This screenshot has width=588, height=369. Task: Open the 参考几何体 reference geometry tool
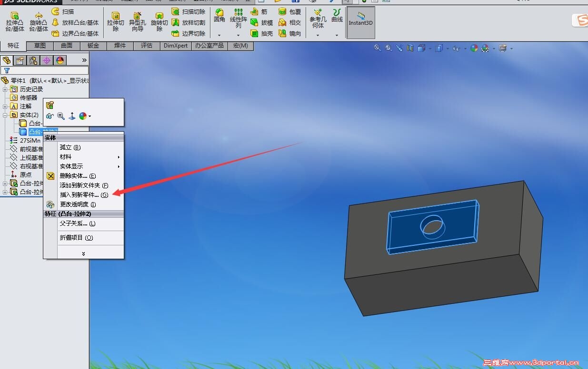click(318, 18)
